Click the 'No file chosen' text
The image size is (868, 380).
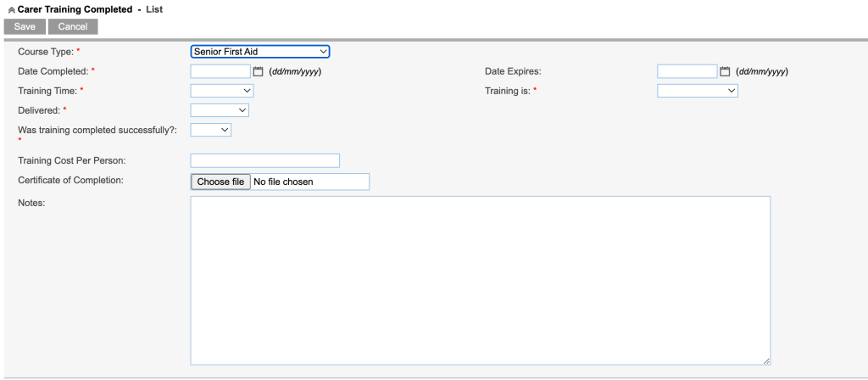pyautogui.click(x=283, y=182)
